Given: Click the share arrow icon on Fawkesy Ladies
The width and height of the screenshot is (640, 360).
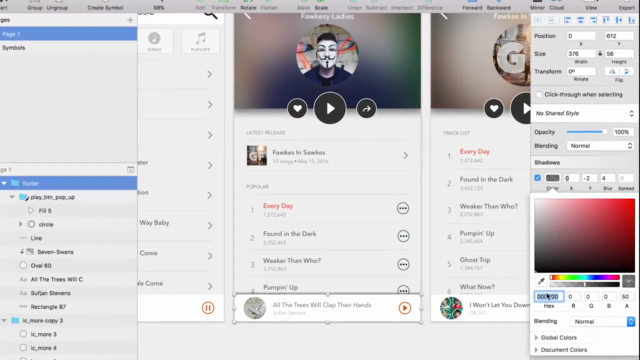Looking at the screenshot, I should click(367, 109).
